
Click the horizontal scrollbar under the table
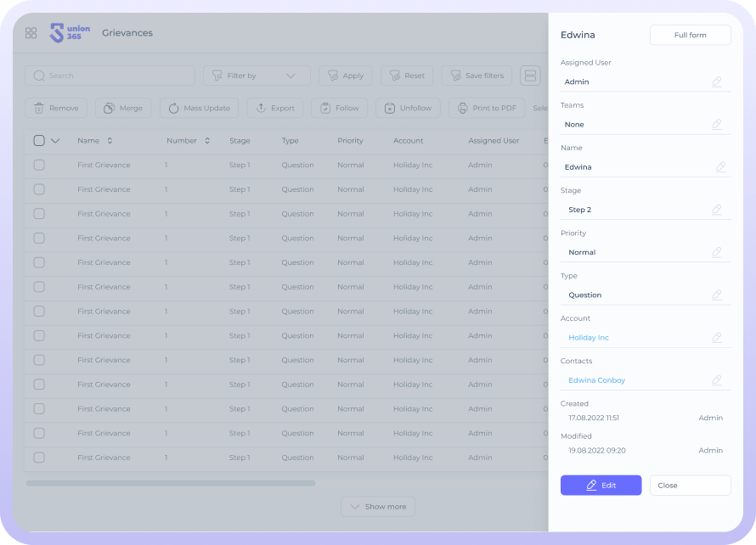coord(170,483)
